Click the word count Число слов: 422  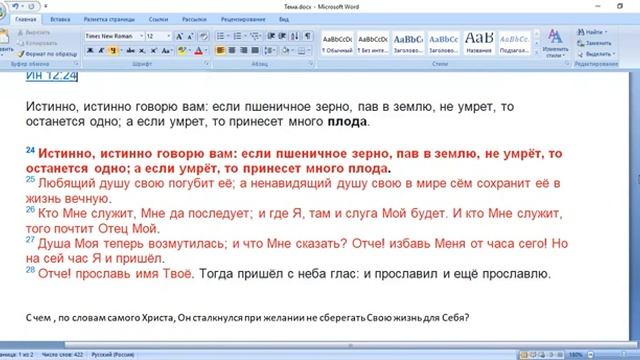pyautogui.click(x=62, y=355)
